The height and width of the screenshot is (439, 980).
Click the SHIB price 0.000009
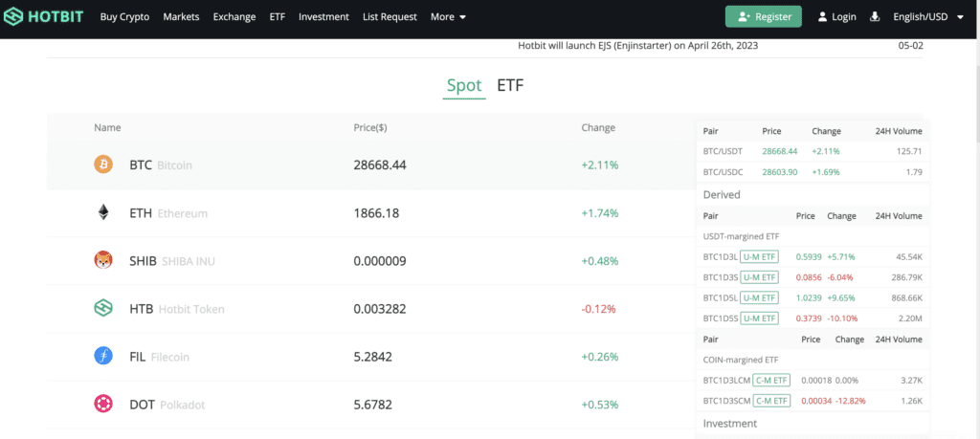[380, 261]
